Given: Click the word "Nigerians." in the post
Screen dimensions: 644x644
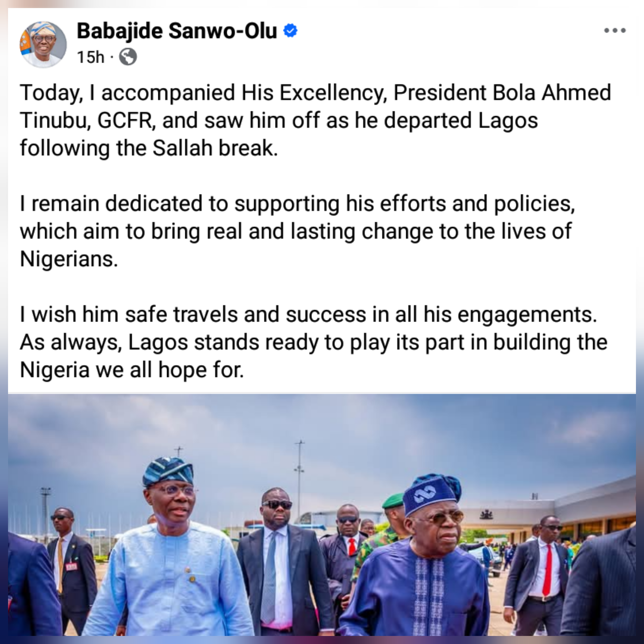Looking at the screenshot, I should [x=69, y=259].
